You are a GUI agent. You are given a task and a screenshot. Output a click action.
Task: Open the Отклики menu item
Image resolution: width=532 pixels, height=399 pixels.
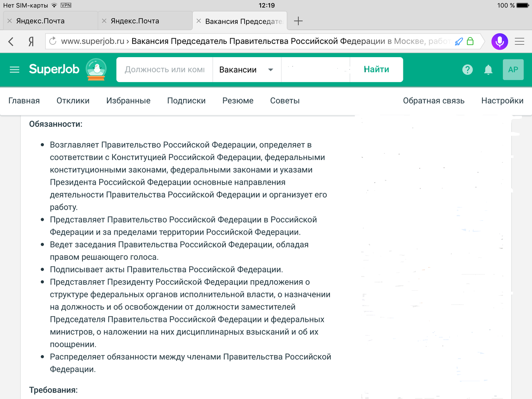(73, 101)
